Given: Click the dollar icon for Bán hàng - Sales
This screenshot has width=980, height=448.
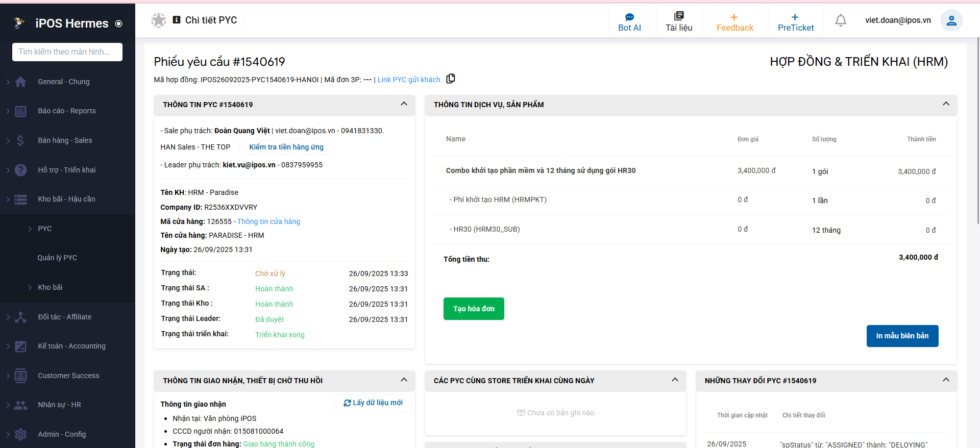Looking at the screenshot, I should coord(20,140).
